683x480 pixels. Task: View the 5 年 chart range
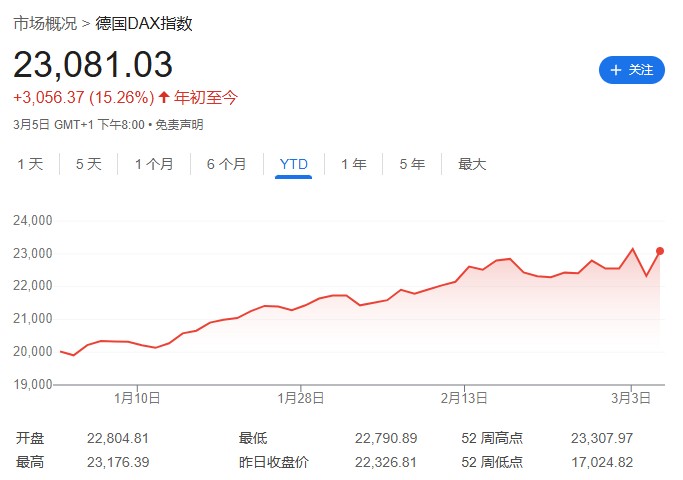coord(412,164)
